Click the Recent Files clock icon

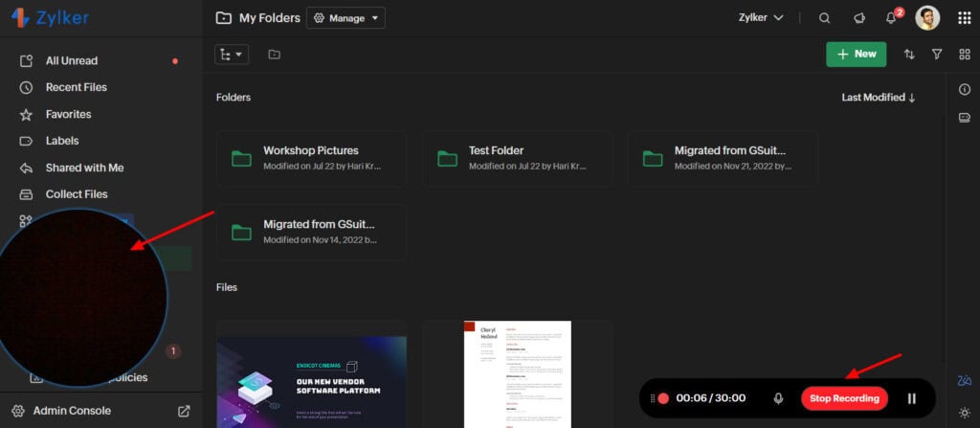click(26, 87)
